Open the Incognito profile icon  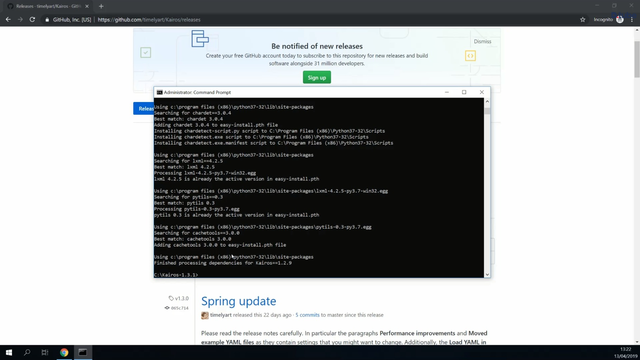(x=620, y=20)
